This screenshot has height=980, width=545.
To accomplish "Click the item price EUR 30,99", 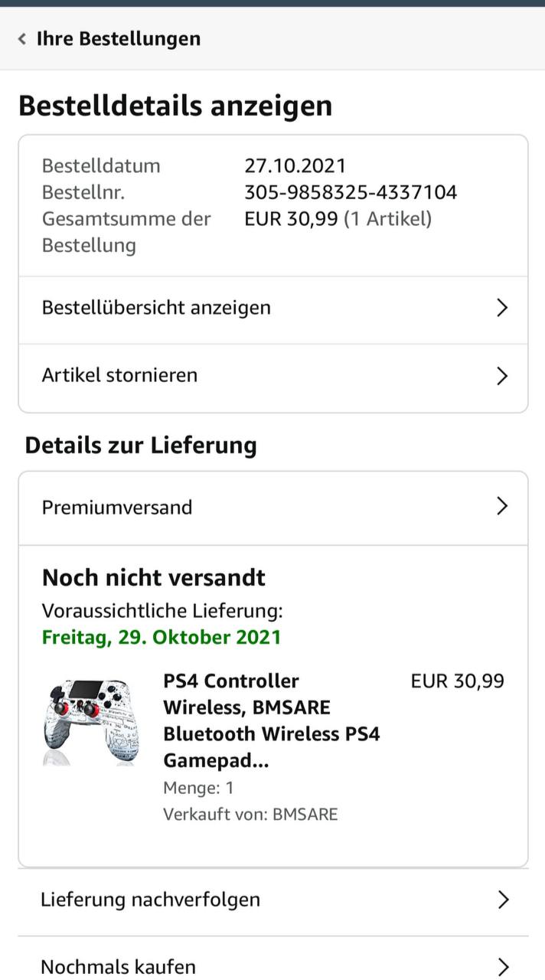I will pyautogui.click(x=458, y=681).
